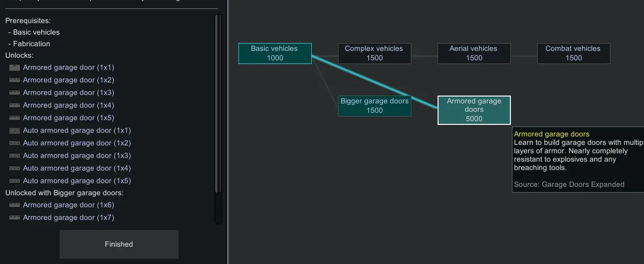This screenshot has height=264, width=644.
Task: Click the Armored garage door (1x2) icon
Action: tap(15, 80)
